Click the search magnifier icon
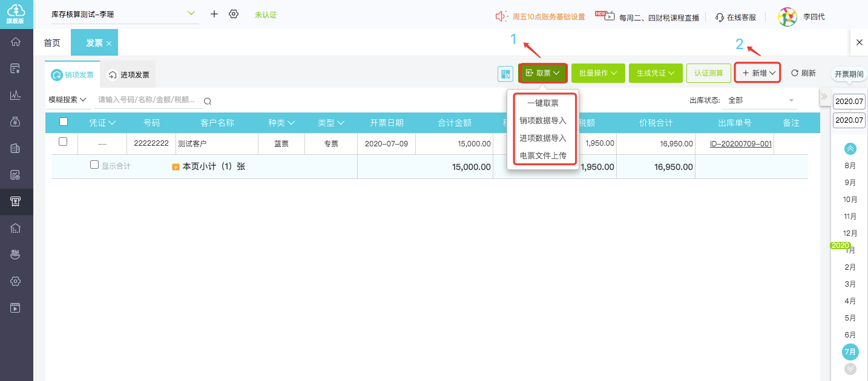 coord(208,102)
